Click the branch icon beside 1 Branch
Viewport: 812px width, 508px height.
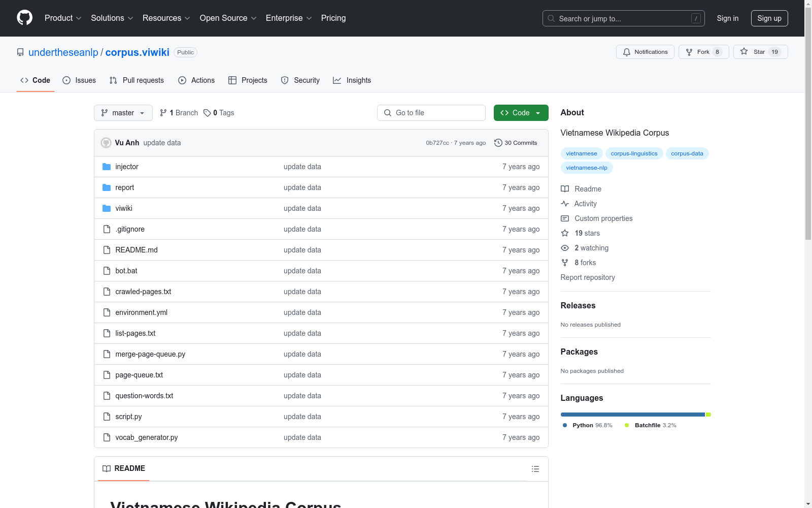pos(163,113)
